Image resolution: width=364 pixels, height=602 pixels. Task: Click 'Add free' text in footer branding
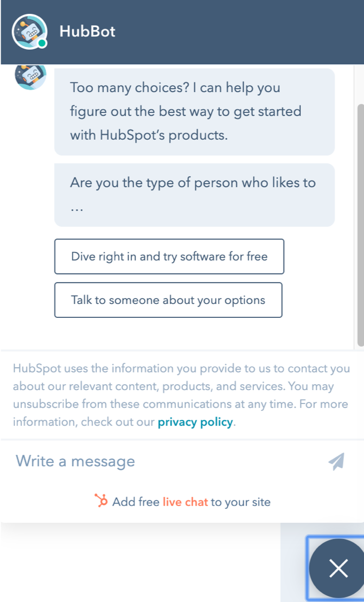136,502
